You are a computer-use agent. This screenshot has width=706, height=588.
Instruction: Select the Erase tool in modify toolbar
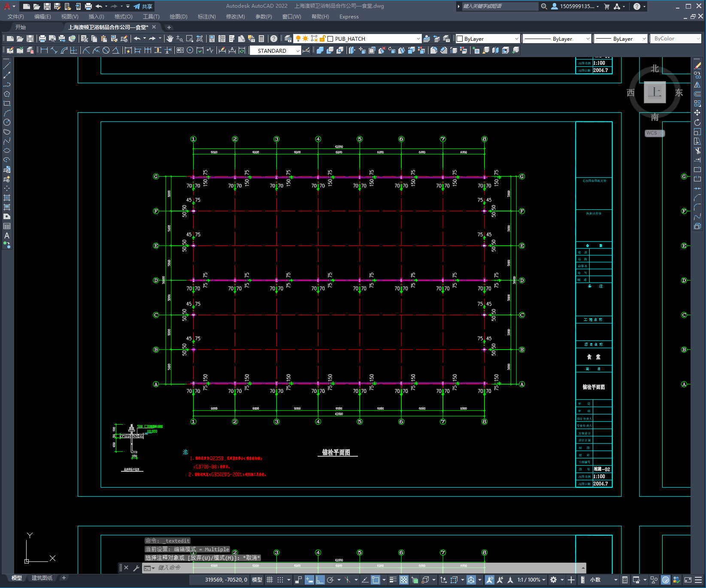click(697, 66)
